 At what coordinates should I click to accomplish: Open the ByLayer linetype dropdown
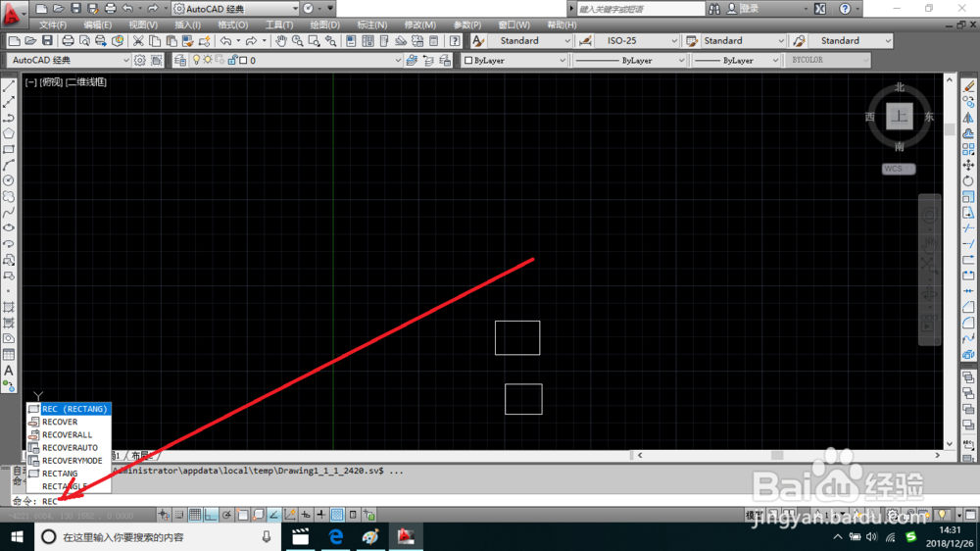tap(629, 60)
